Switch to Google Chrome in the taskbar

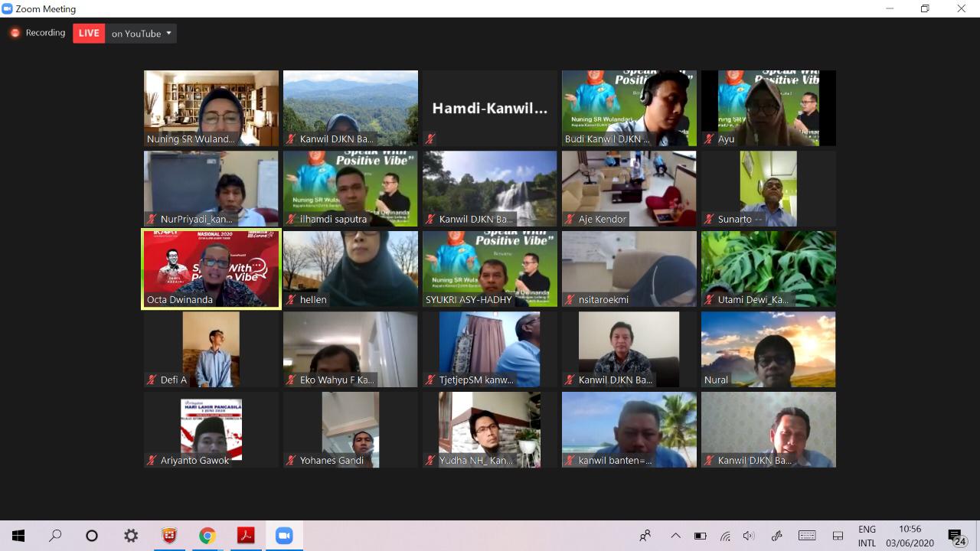point(207,536)
